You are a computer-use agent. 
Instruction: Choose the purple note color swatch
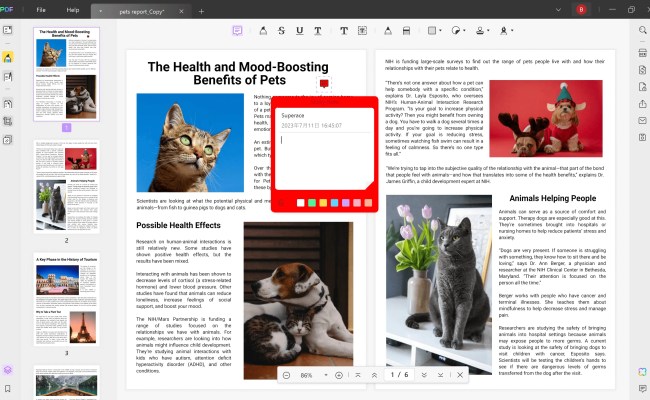(x=345, y=203)
